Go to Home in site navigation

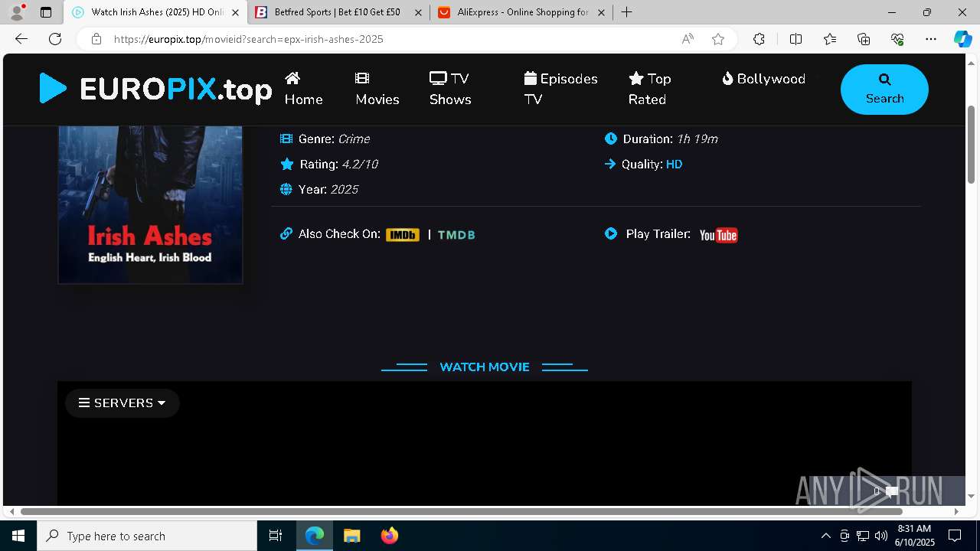[x=303, y=89]
